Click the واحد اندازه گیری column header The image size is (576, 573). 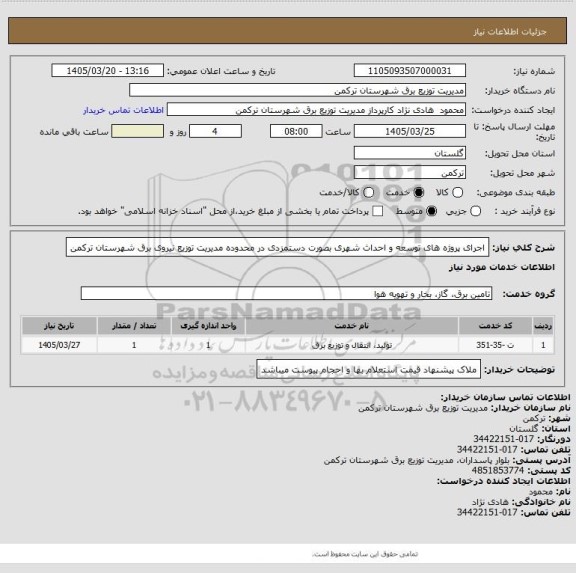tap(208, 326)
